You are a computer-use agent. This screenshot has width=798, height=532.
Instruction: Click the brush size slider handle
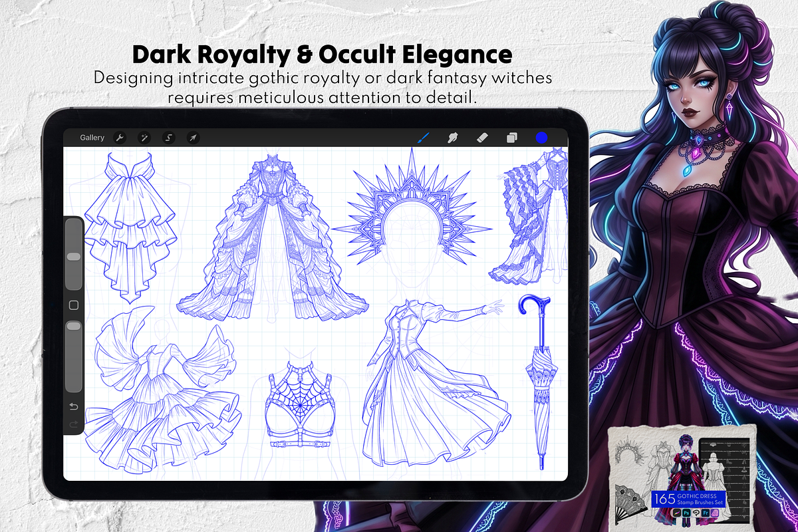74,256
